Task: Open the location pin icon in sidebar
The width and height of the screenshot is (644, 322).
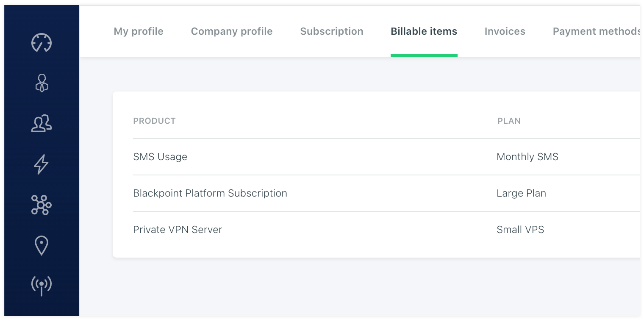Action: click(42, 246)
